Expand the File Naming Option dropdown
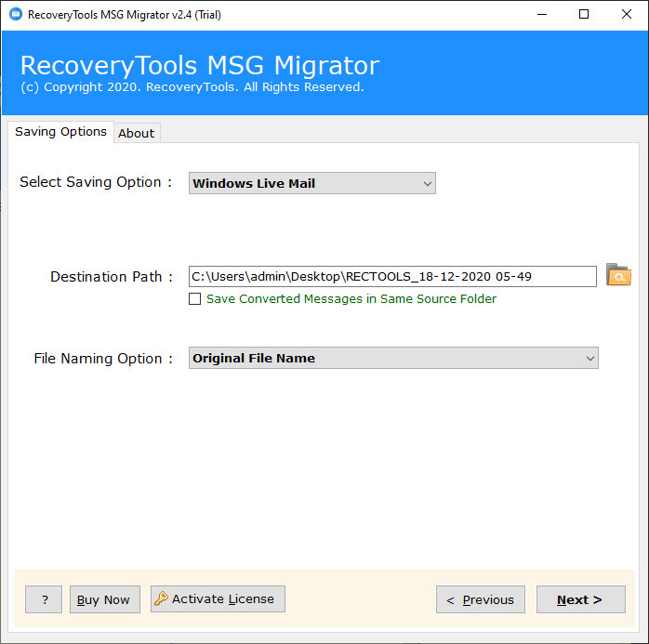 pos(393,358)
